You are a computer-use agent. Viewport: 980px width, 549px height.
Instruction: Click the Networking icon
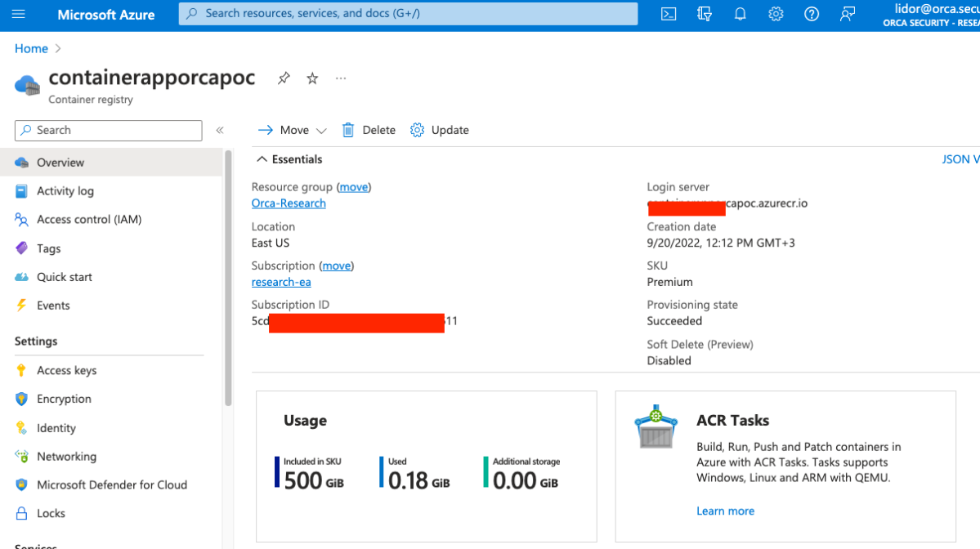[21, 457]
